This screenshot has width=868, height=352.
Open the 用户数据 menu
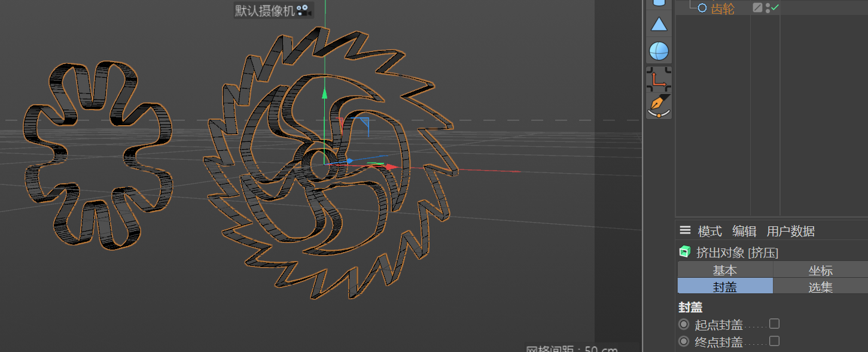(x=791, y=231)
